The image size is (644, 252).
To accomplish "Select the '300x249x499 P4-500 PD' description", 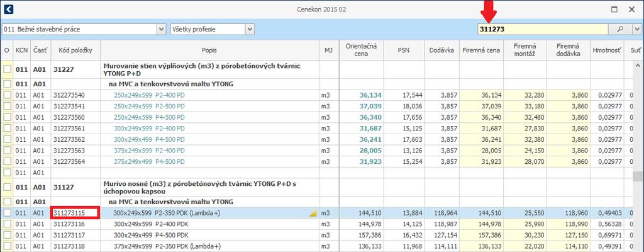I will tap(149, 139).
